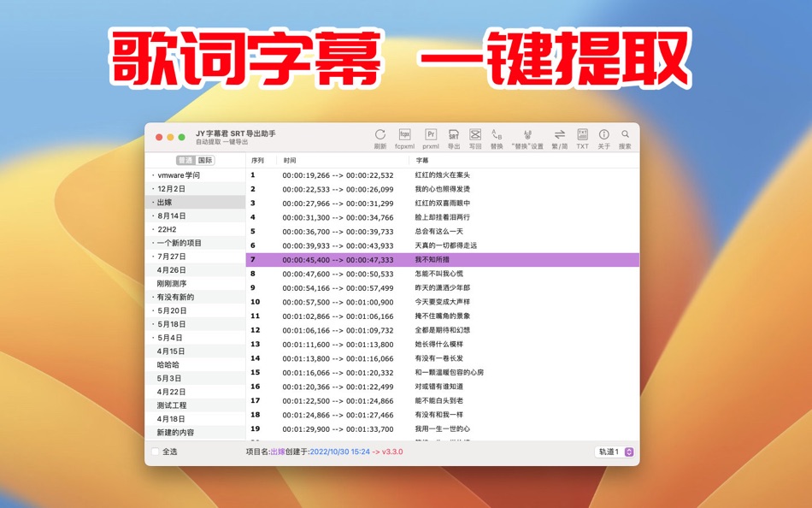The height and width of the screenshot is (508, 812).
Task: Click time cell 00:01:22,500 --> 00:01:24,866
Action: point(338,401)
